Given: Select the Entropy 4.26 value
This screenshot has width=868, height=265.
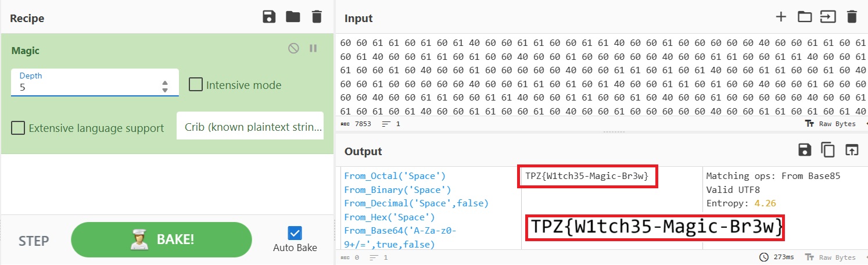Looking at the screenshot, I should [765, 203].
